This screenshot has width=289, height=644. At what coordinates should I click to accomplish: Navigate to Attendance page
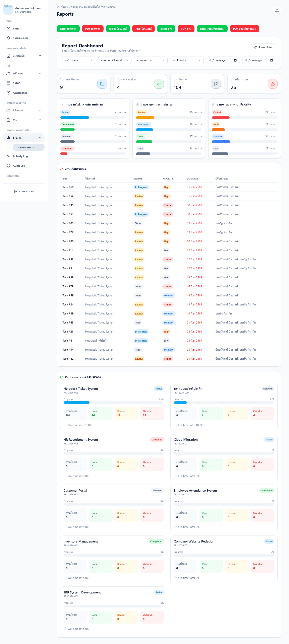24,93
